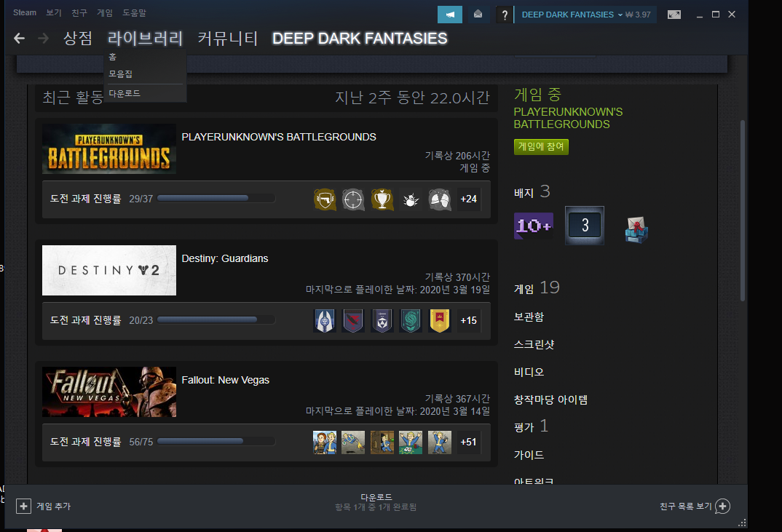This screenshot has width=782, height=532.
Task: Click the second Fallout achievement icon
Action: tap(353, 442)
